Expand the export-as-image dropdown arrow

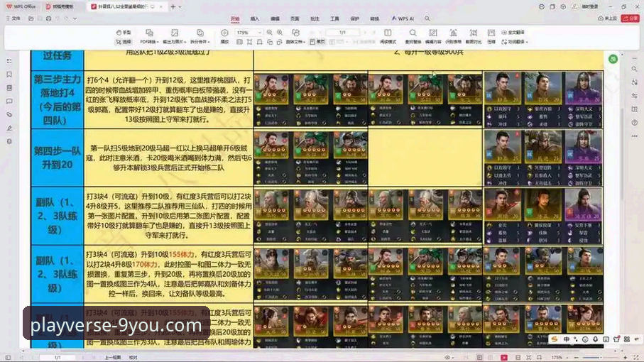pyautogui.click(x=185, y=42)
